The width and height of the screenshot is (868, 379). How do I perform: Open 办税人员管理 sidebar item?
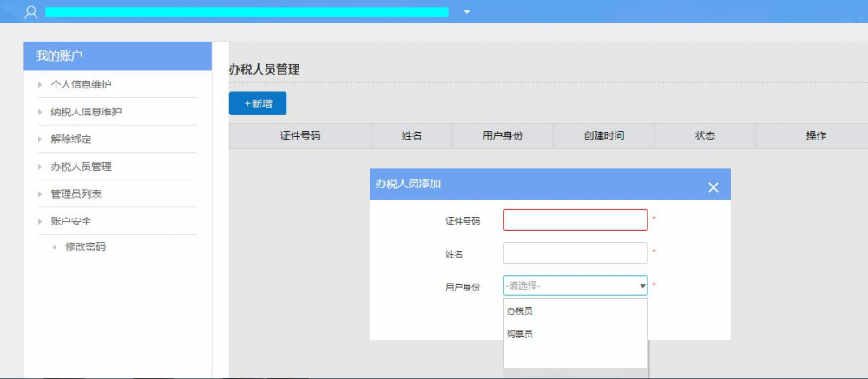(x=81, y=167)
